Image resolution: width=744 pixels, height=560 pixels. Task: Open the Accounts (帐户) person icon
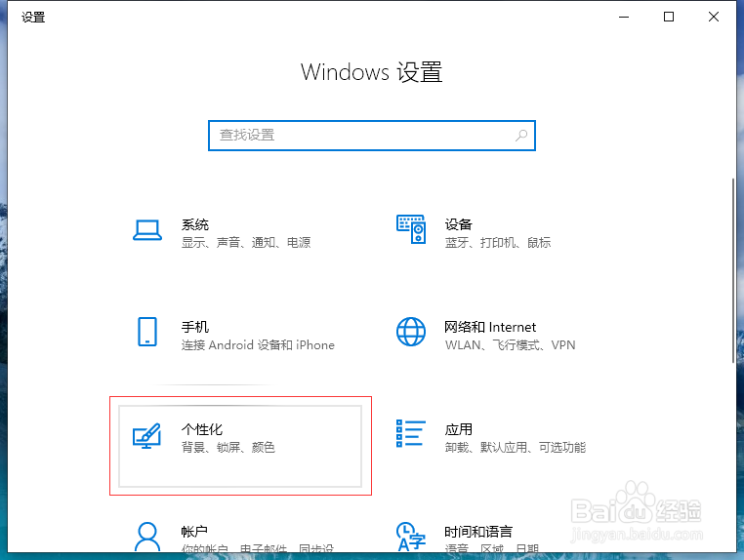tap(147, 537)
